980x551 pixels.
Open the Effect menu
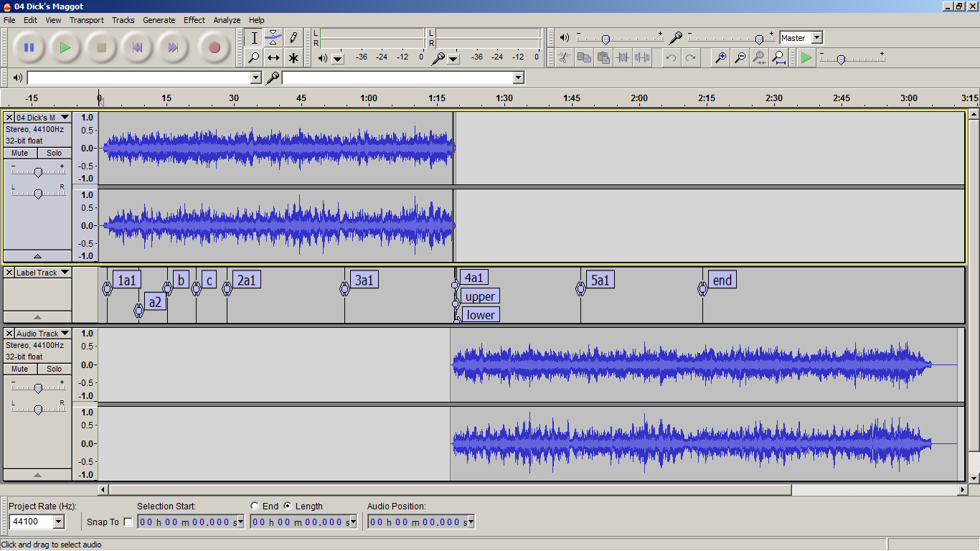click(x=194, y=20)
